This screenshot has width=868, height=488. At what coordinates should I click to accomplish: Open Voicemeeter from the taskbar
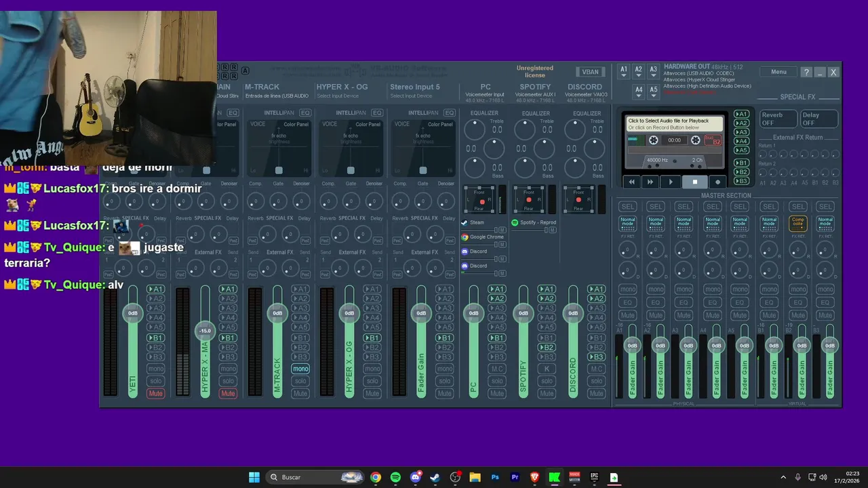point(574,477)
